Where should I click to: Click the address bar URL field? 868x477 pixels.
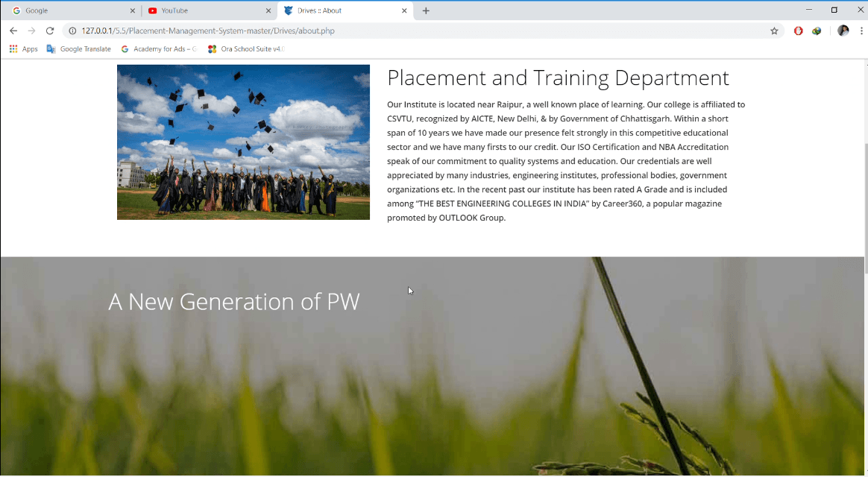click(x=373, y=31)
